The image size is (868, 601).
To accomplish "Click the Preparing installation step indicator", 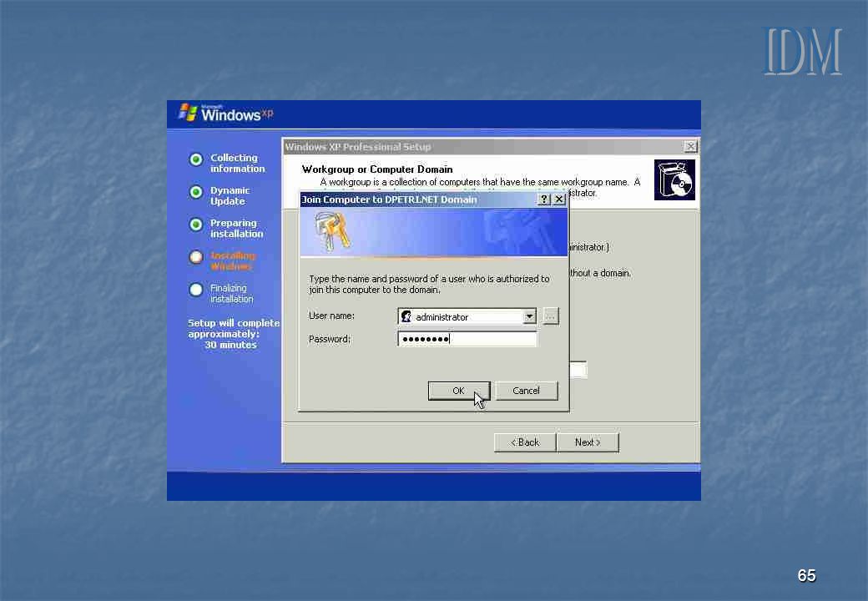I will click(196, 225).
